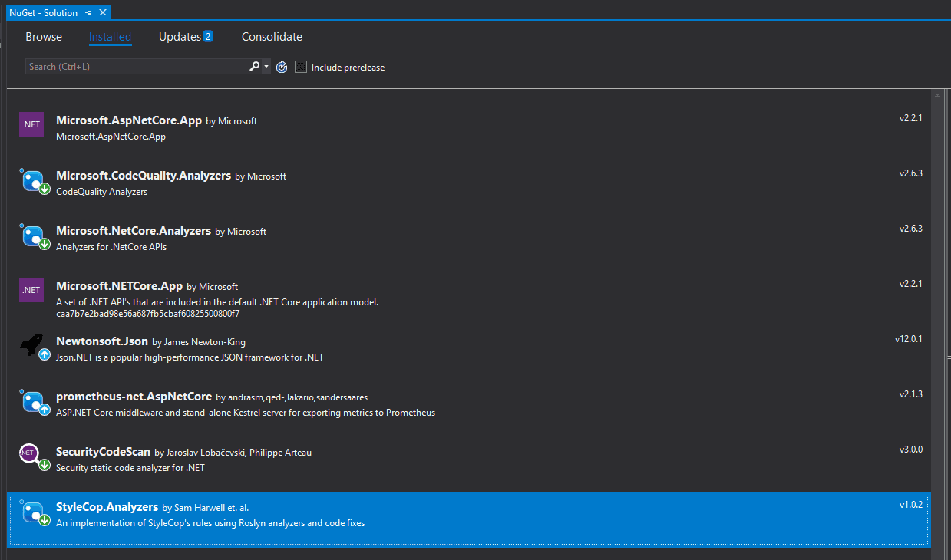
Task: Refresh the package list
Action: coord(282,67)
